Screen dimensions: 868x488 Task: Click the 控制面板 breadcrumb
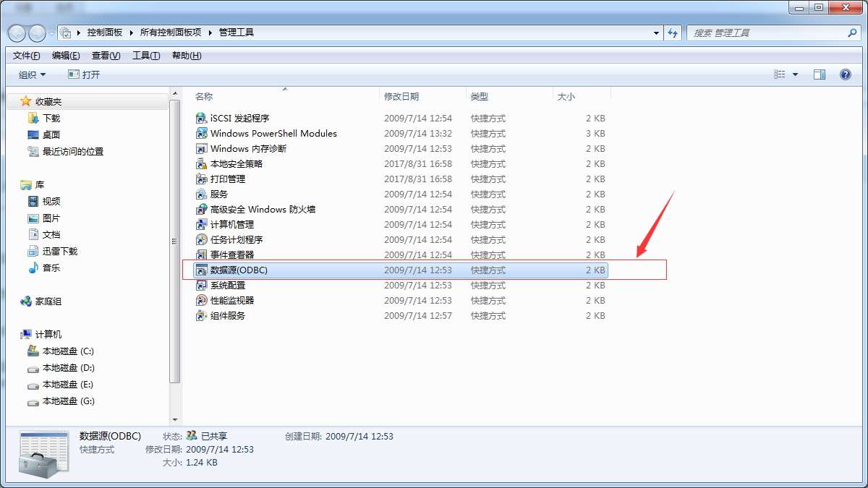105,33
